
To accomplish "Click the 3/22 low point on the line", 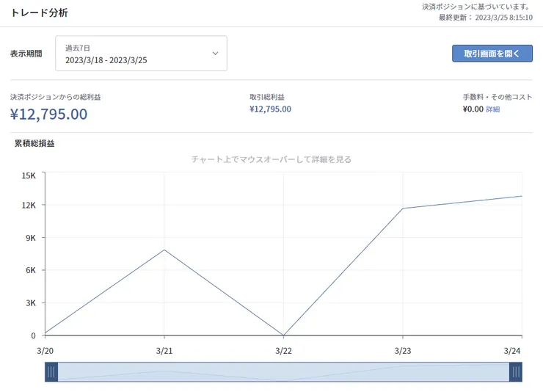I will tap(283, 335).
